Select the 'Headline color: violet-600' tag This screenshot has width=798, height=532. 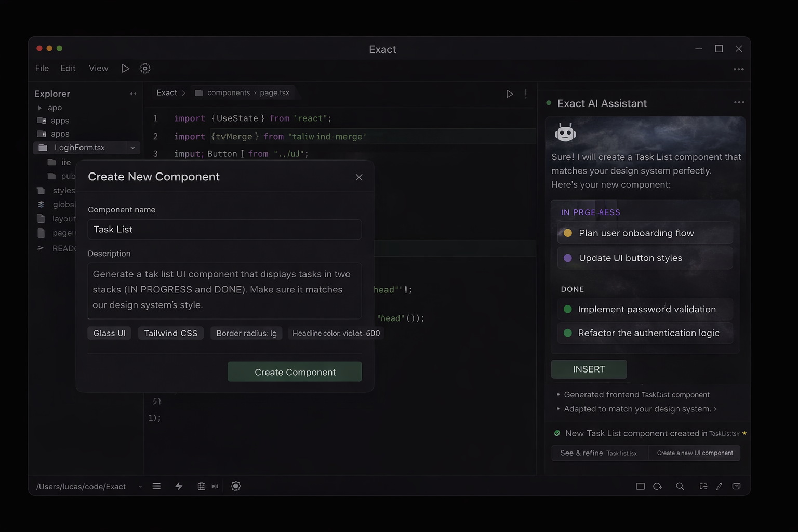tap(336, 333)
